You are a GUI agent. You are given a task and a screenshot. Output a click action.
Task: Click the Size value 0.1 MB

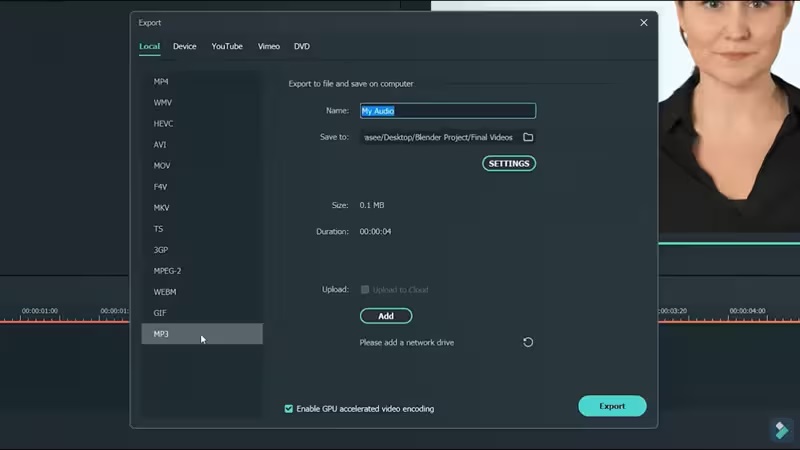[372, 205]
